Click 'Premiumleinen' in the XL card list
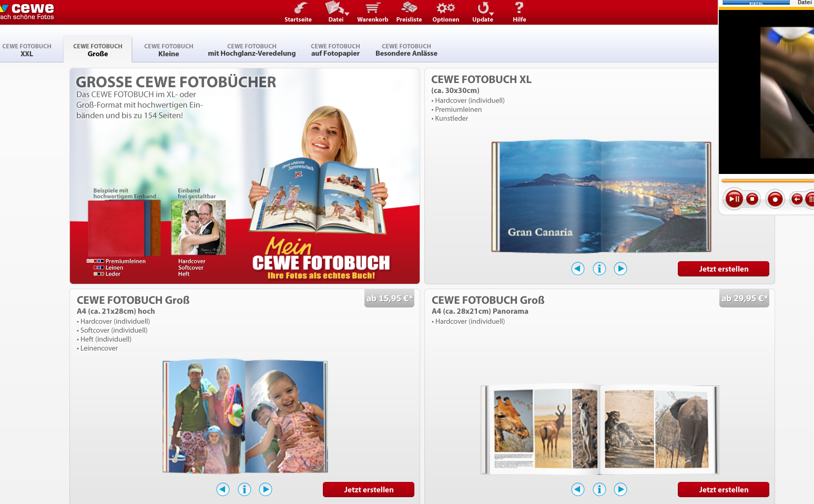The image size is (814, 504). tap(458, 109)
